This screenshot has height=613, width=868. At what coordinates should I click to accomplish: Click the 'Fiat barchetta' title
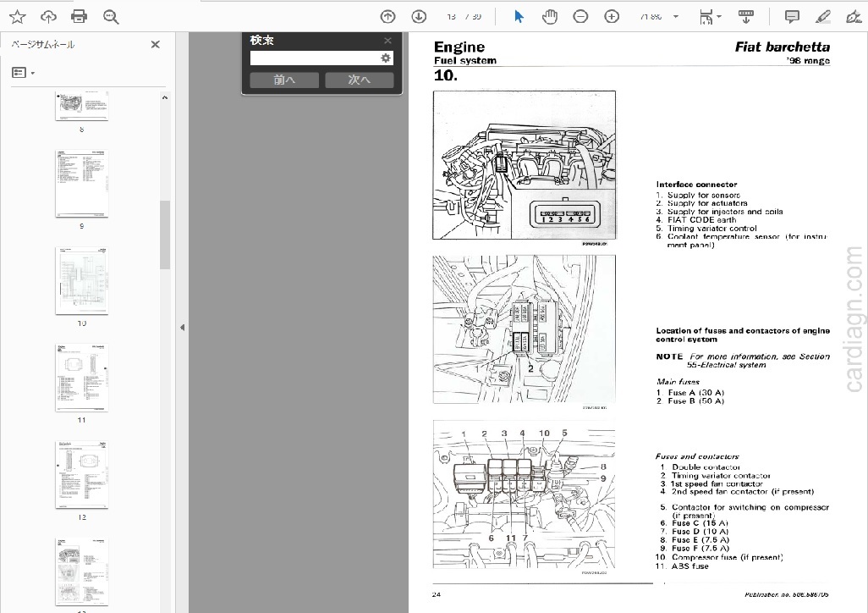(x=783, y=47)
